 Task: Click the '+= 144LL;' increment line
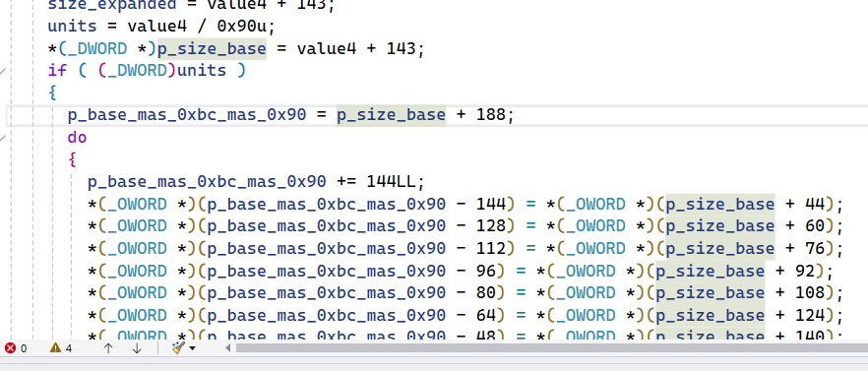(256, 181)
